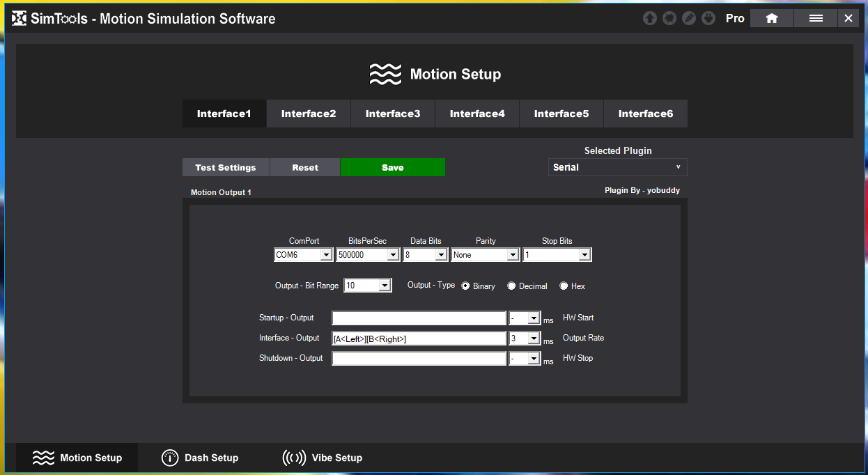Click the up-arrow update icon
This screenshot has width=868, height=475.
(650, 19)
